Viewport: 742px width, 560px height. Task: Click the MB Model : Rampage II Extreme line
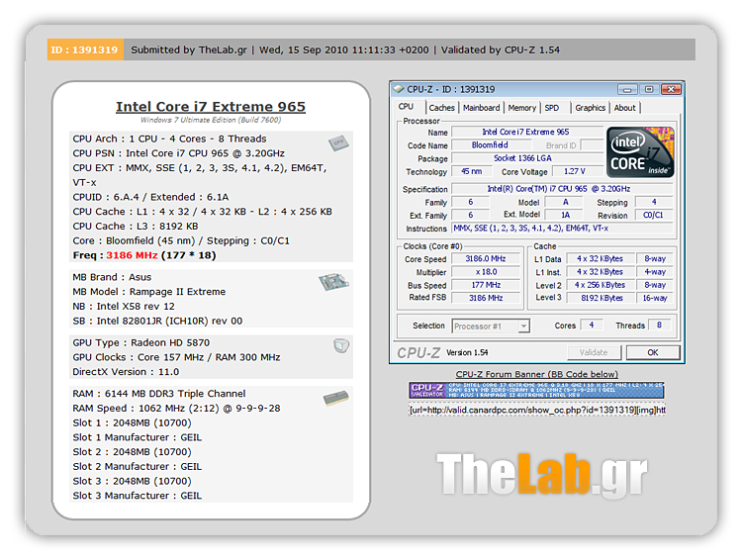(149, 292)
